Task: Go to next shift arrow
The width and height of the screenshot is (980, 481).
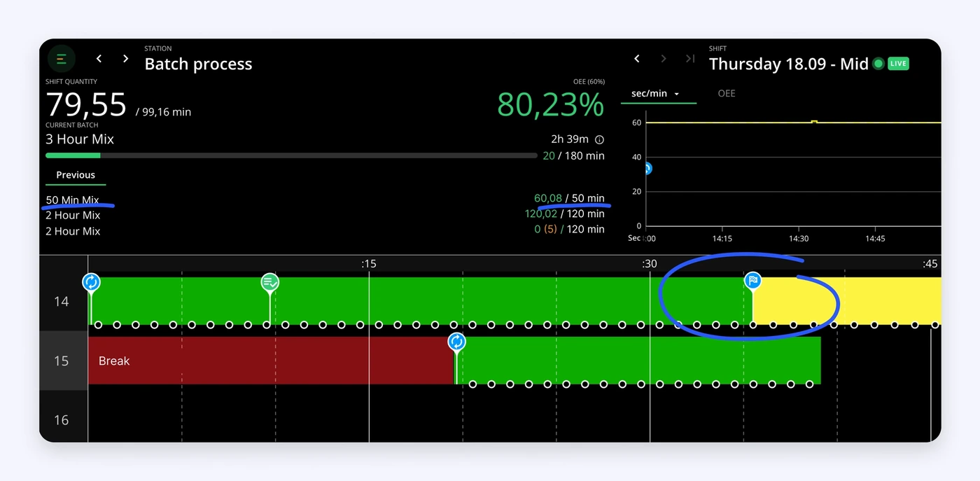Action: pos(664,59)
